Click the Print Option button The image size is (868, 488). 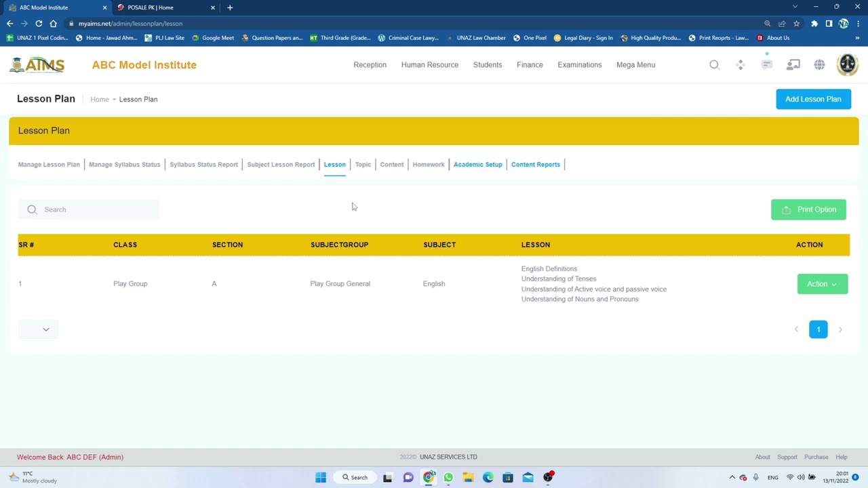(808, 209)
